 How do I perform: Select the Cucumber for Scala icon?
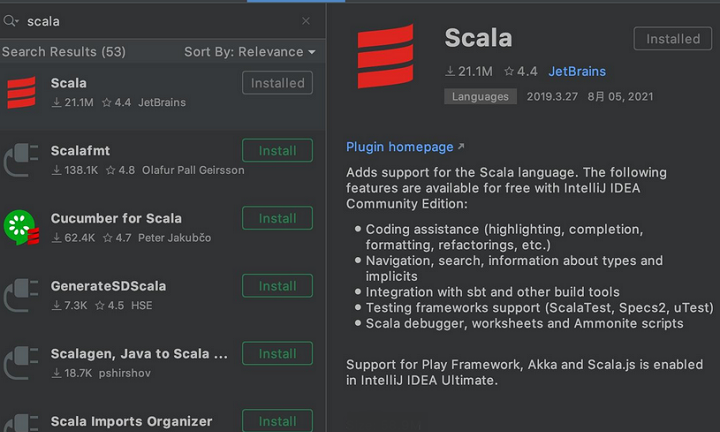point(21,228)
